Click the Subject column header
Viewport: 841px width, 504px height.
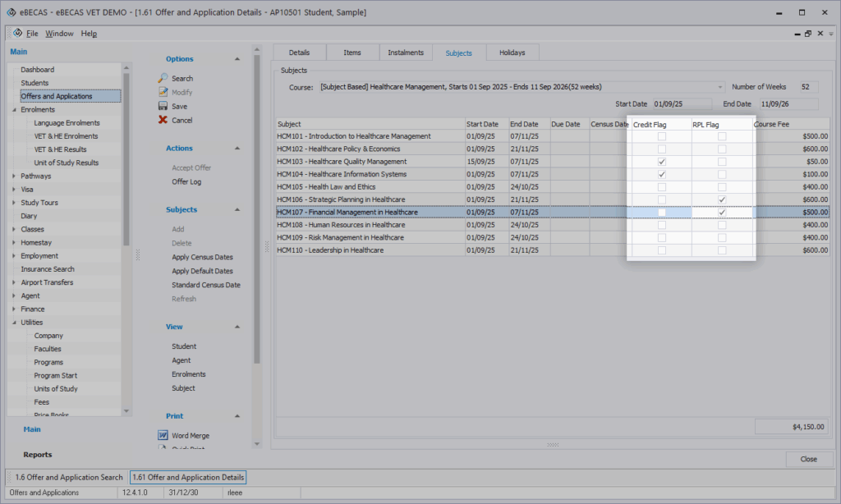(370, 124)
